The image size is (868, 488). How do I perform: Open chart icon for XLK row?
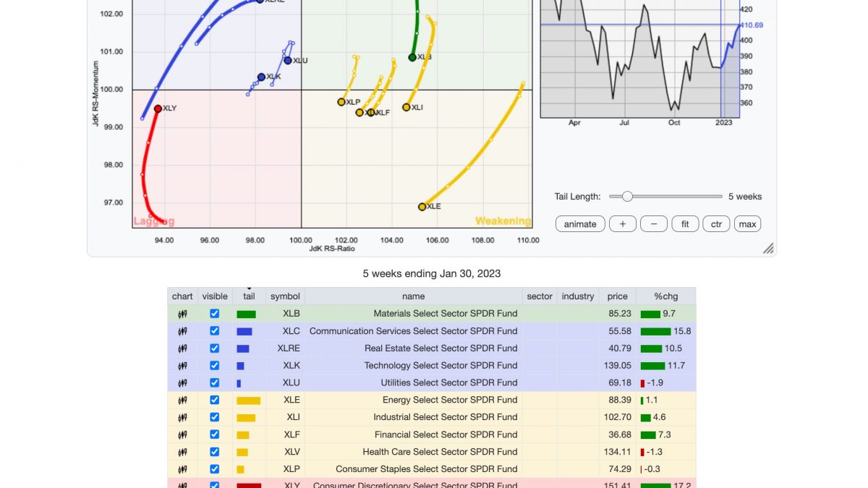(182, 366)
